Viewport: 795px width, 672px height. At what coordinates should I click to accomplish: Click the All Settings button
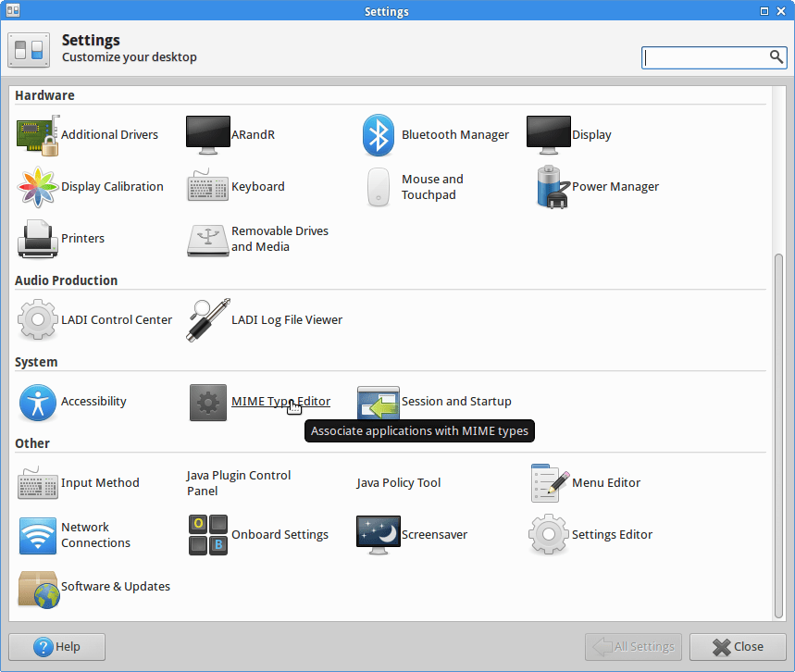coord(633,647)
